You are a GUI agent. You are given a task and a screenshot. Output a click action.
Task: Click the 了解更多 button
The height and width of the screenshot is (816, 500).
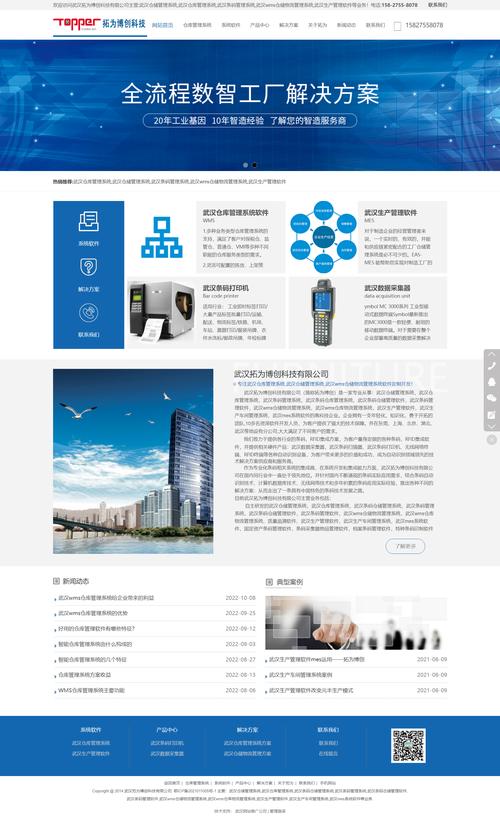tap(405, 546)
